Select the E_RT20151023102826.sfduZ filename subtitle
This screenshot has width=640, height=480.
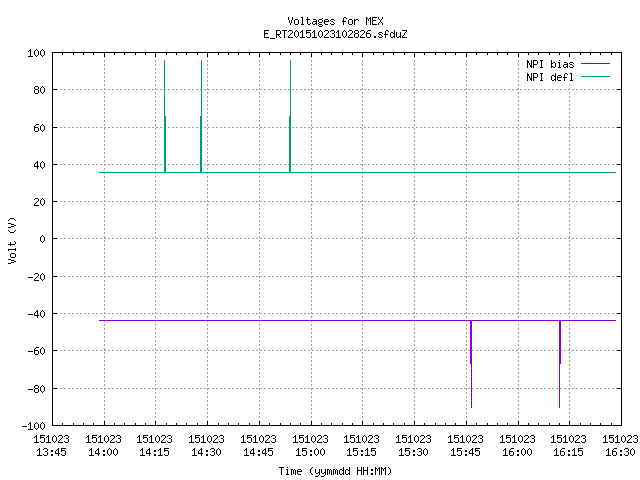tap(335, 34)
